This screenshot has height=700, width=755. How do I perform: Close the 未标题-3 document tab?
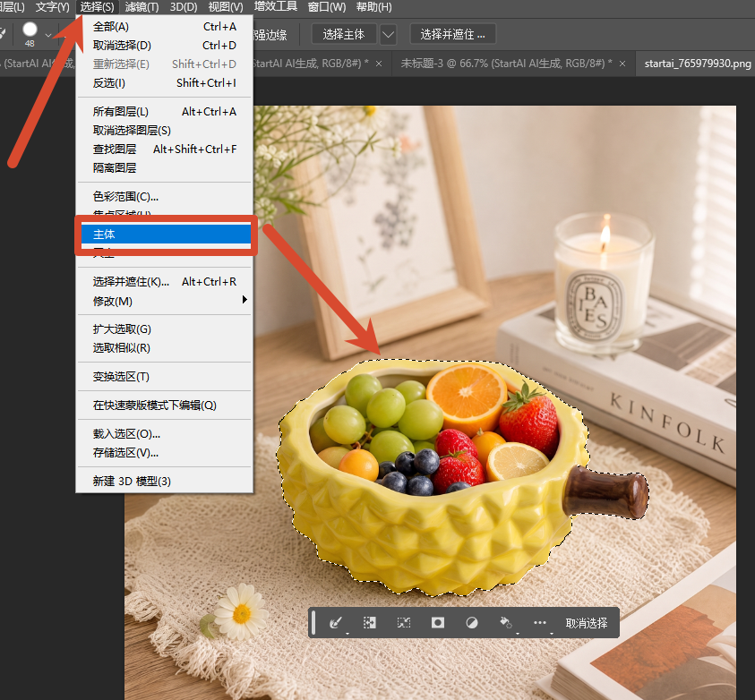[x=622, y=64]
